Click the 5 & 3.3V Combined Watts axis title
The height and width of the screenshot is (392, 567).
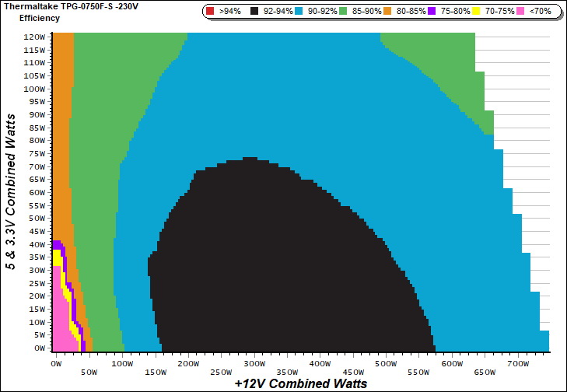point(10,192)
